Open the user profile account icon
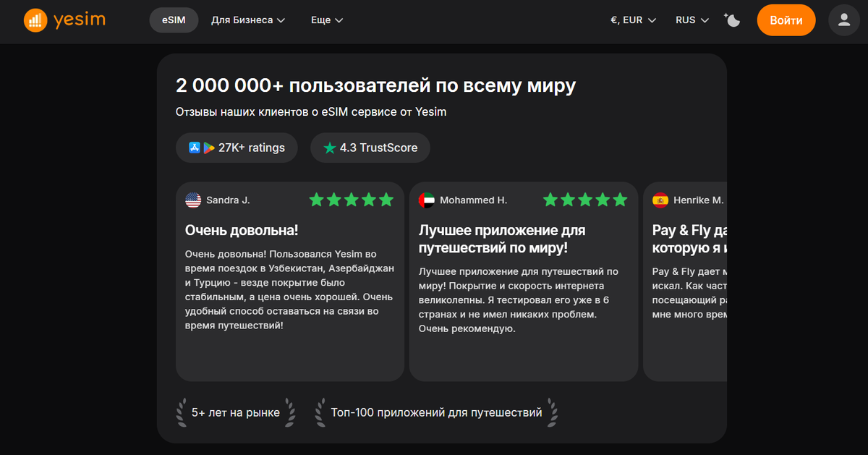Image resolution: width=868 pixels, height=455 pixels. pyautogui.click(x=843, y=20)
